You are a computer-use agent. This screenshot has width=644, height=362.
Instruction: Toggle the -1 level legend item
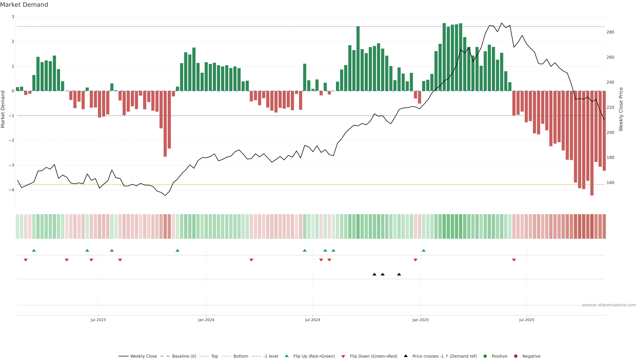(x=271, y=356)
